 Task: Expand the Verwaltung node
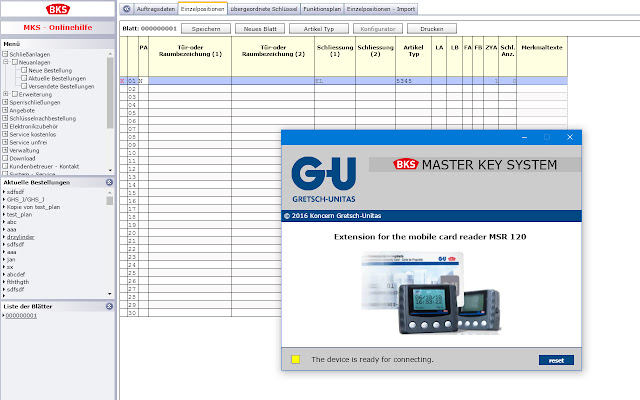click(x=5, y=150)
